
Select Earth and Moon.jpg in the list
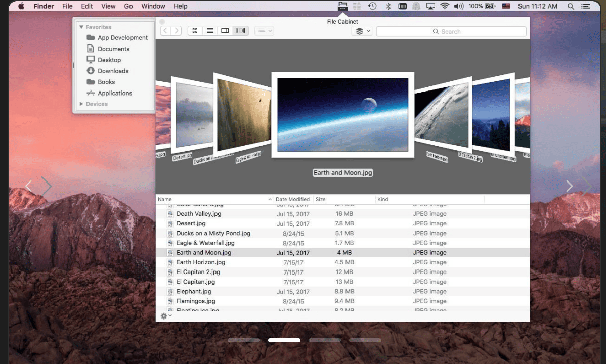(343, 253)
